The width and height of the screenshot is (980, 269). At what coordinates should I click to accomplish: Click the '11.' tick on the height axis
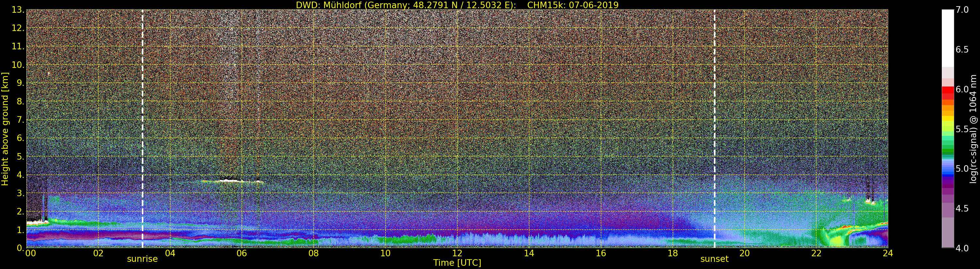tap(18, 46)
